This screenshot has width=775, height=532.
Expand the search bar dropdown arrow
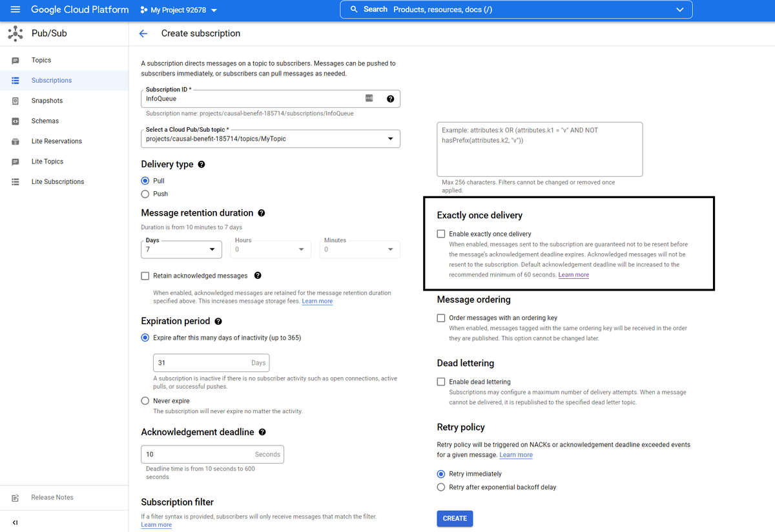pos(679,10)
